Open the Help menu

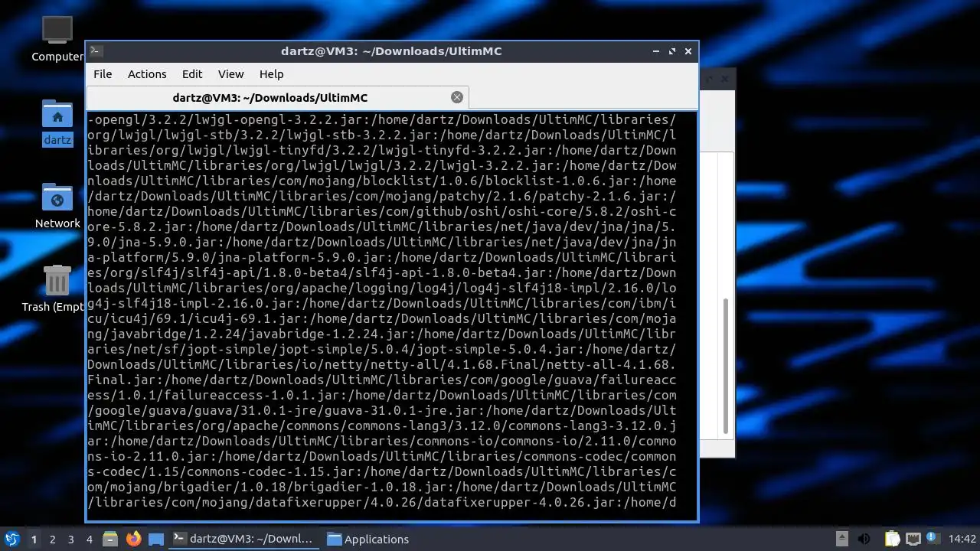click(x=271, y=74)
